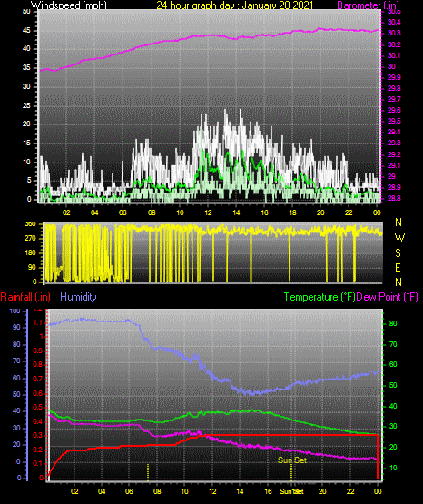Click the 'Humidity' legend label
This screenshot has height=504, width=423.
(78, 297)
